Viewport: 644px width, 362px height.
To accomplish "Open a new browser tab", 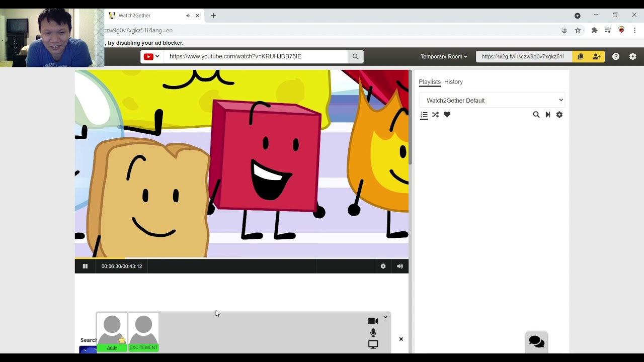I will coord(213,16).
